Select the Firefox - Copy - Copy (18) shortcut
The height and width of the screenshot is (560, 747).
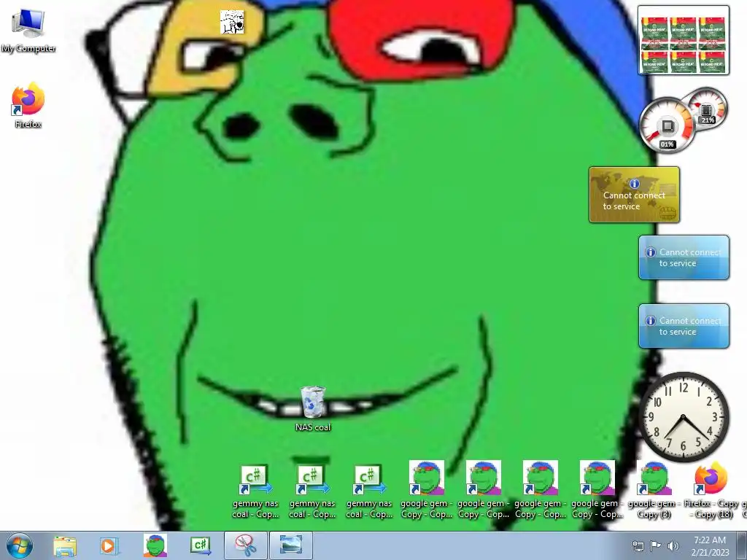[711, 489]
